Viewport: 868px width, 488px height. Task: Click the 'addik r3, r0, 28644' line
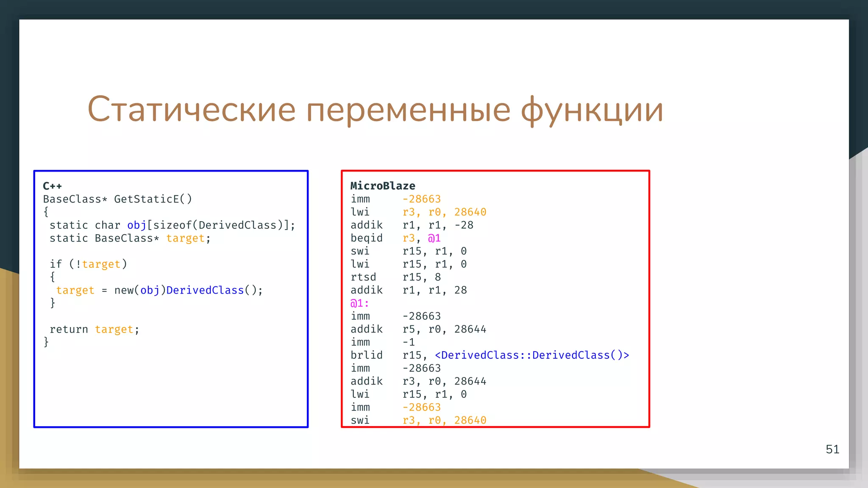(x=418, y=381)
